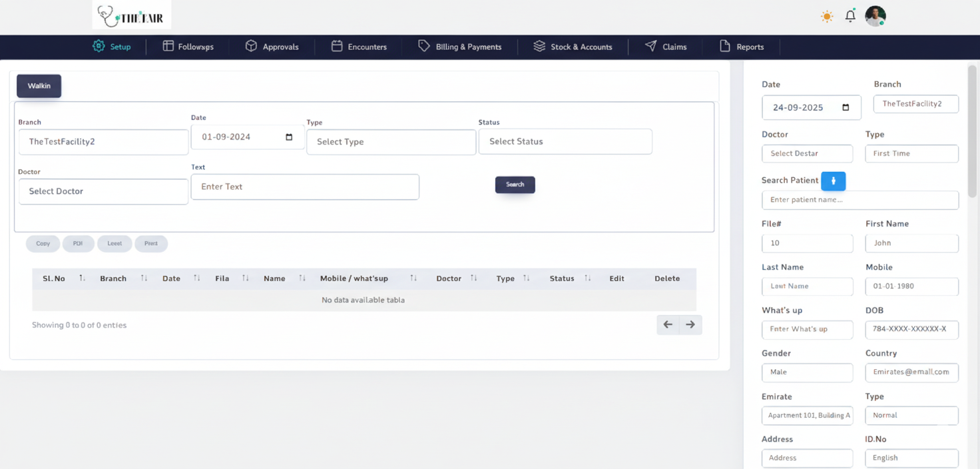Open the Select Doctor filter dropdown
Viewport: 980px width, 469px height.
point(103,191)
